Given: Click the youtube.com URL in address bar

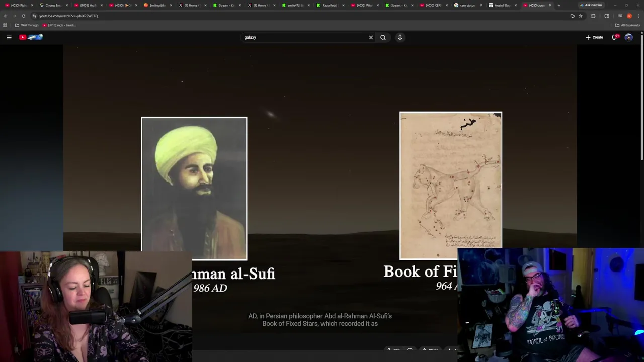Looking at the screenshot, I should click(x=68, y=16).
